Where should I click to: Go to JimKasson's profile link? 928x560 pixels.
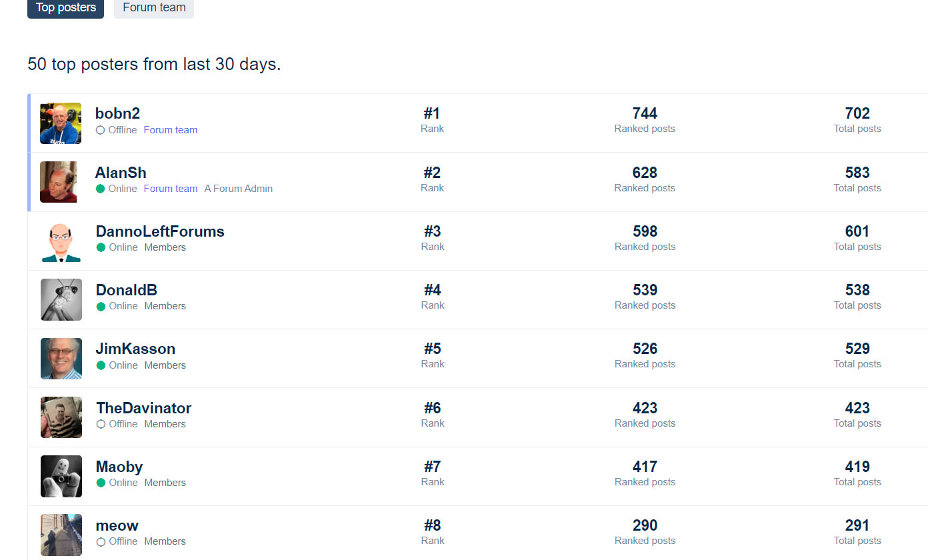click(x=135, y=349)
